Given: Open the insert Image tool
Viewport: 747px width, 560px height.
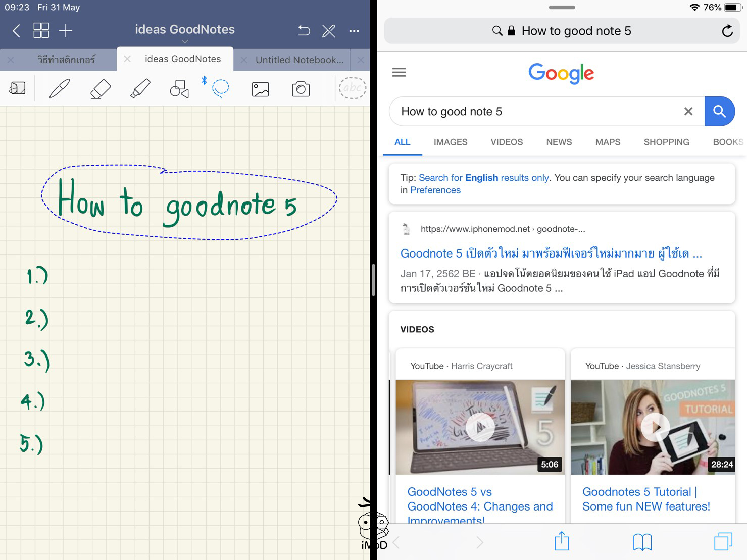Looking at the screenshot, I should 260,89.
